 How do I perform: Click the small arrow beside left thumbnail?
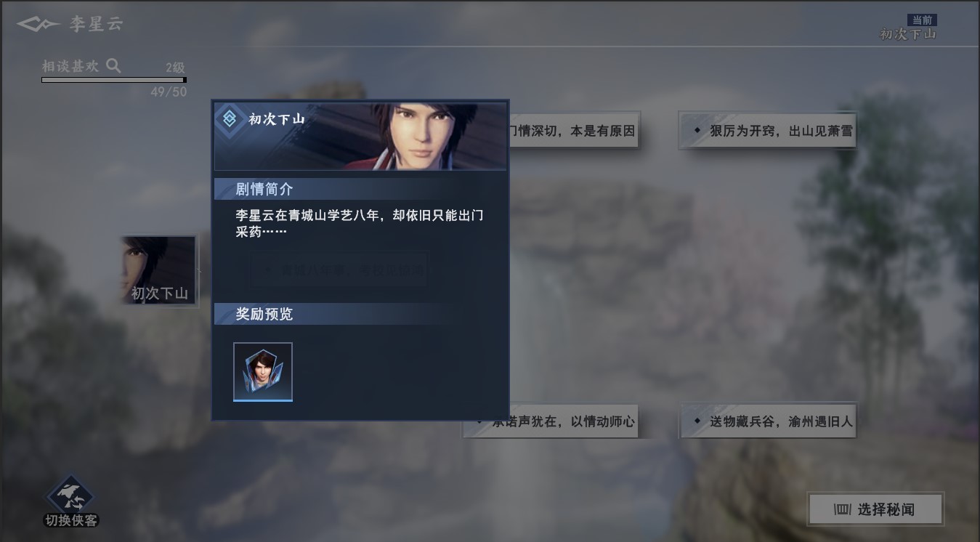201,270
